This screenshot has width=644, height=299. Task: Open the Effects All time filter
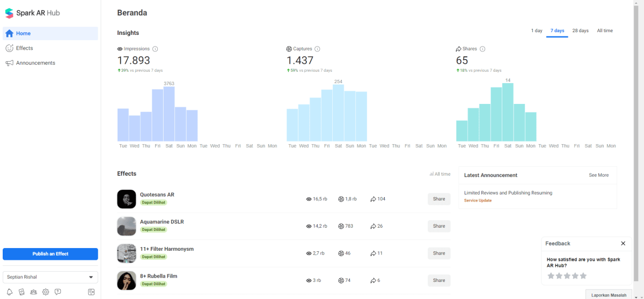click(x=440, y=174)
